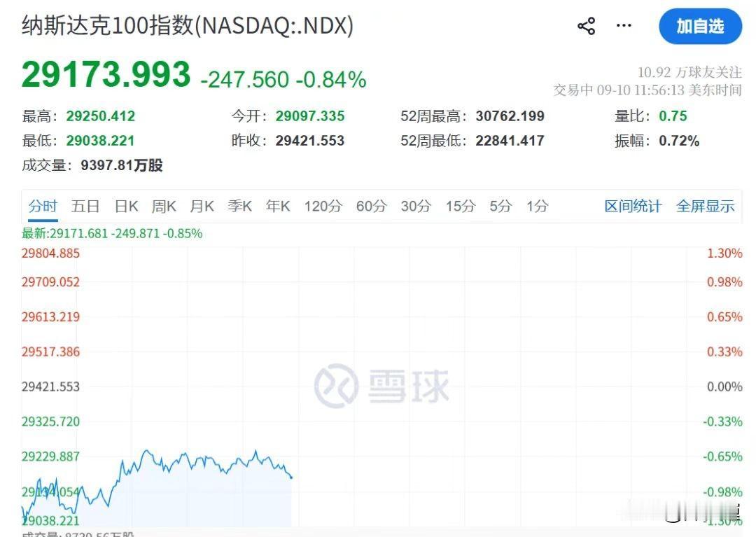Click the 雪球 watermark logo in chart
This screenshot has width=756, height=537.
(381, 386)
